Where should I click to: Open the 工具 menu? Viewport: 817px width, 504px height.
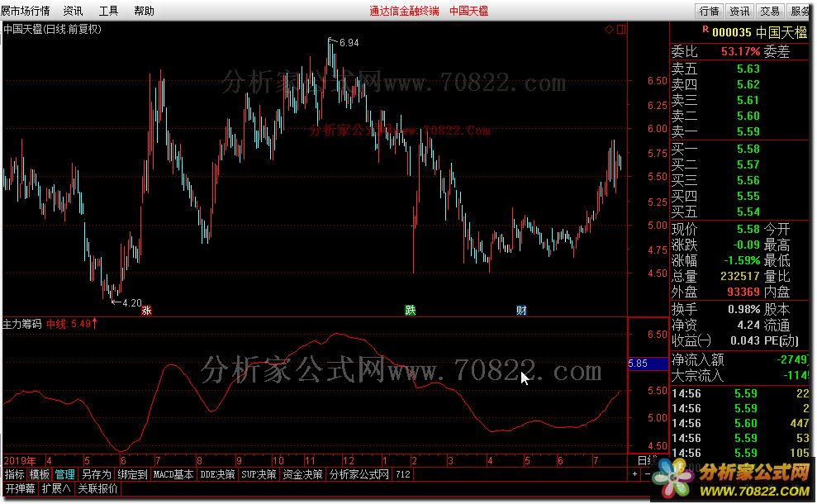pyautogui.click(x=108, y=11)
